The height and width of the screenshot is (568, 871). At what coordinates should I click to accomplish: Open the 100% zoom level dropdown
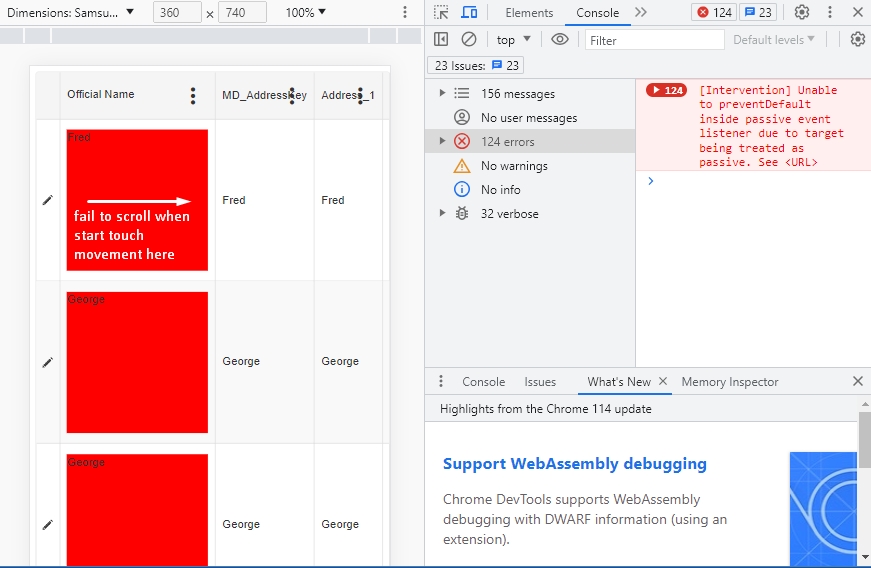pyautogui.click(x=305, y=13)
